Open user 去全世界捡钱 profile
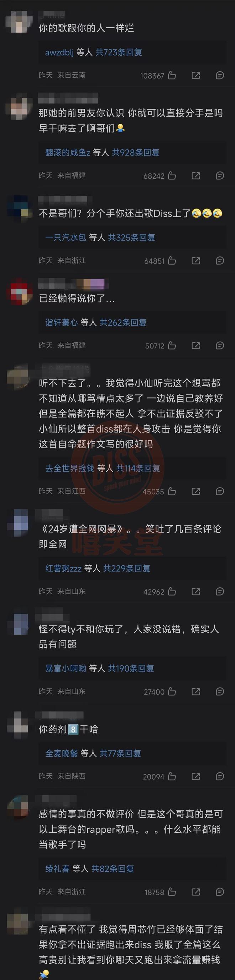Image resolution: width=235 pixels, height=980 pixels. pos(70,468)
